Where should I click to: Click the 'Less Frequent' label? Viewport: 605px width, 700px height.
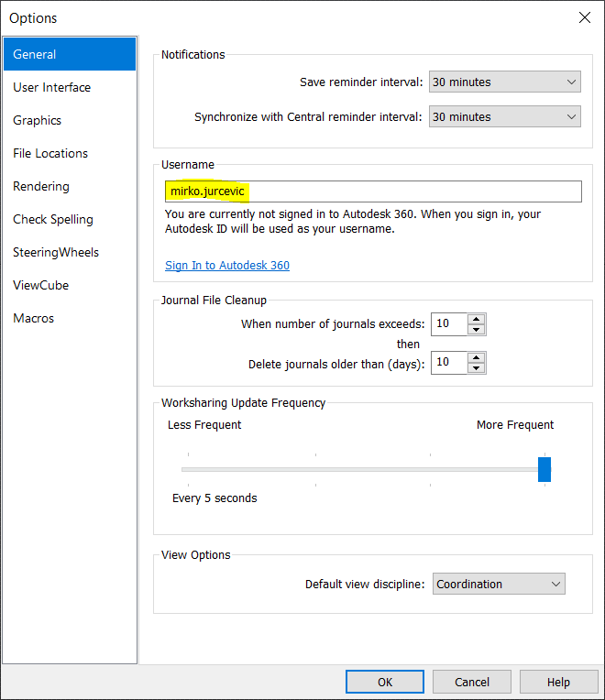coord(204,424)
